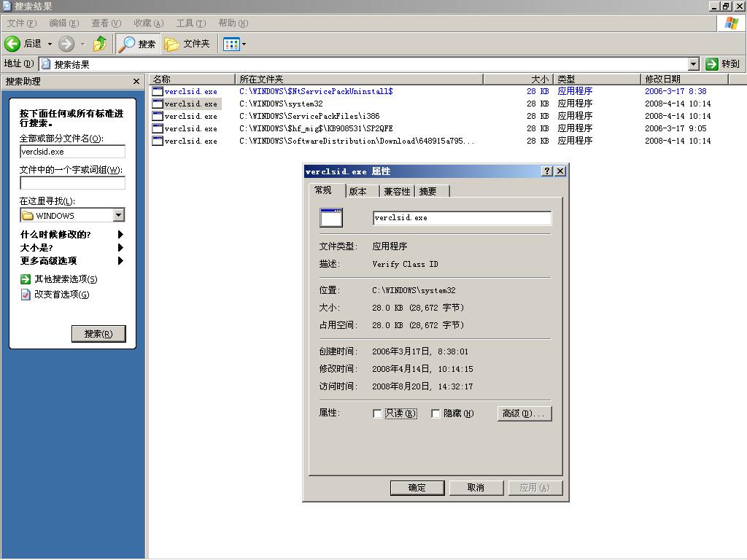The height and width of the screenshot is (560, 747).
Task: Enable the Hidden (隐藏) checkbox
Action: [436, 413]
